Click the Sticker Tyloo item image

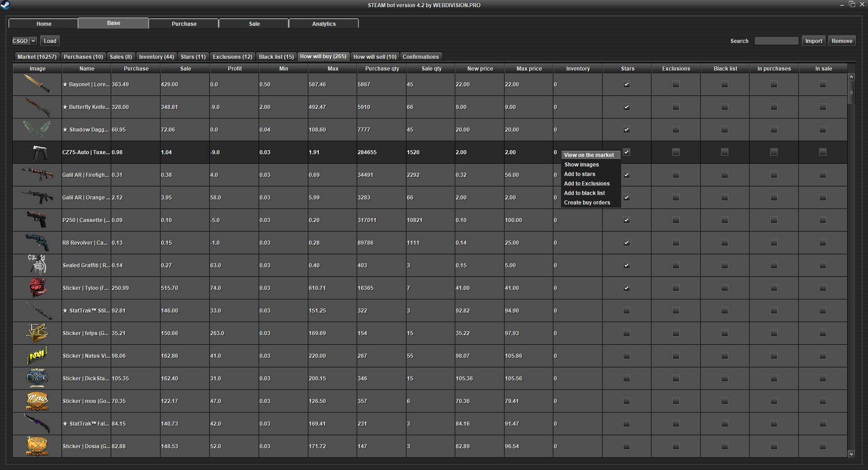37,288
